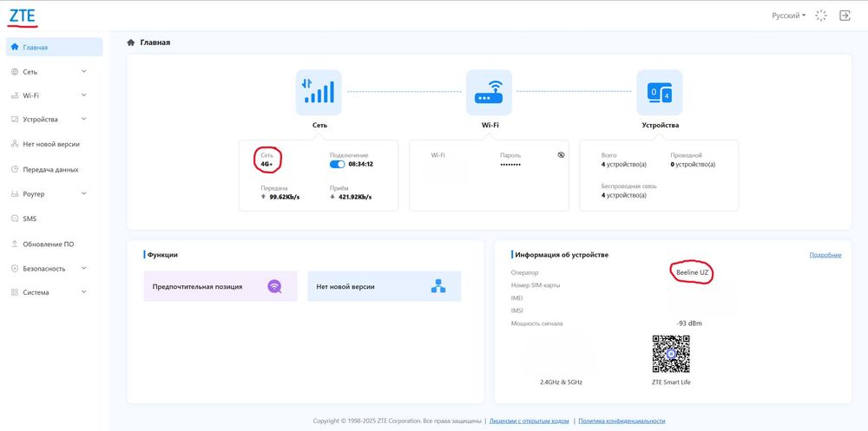
Task: Click the purple Wi-Fi search icon
Action: tap(274, 286)
